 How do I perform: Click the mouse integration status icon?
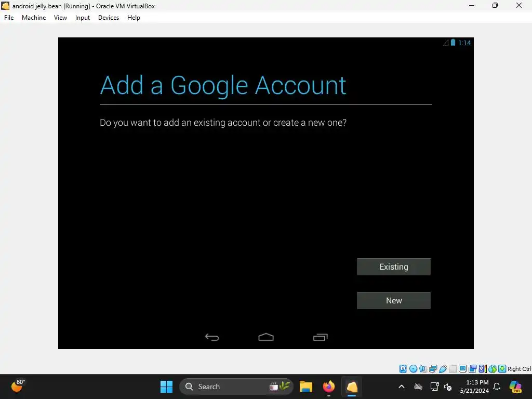(493, 369)
